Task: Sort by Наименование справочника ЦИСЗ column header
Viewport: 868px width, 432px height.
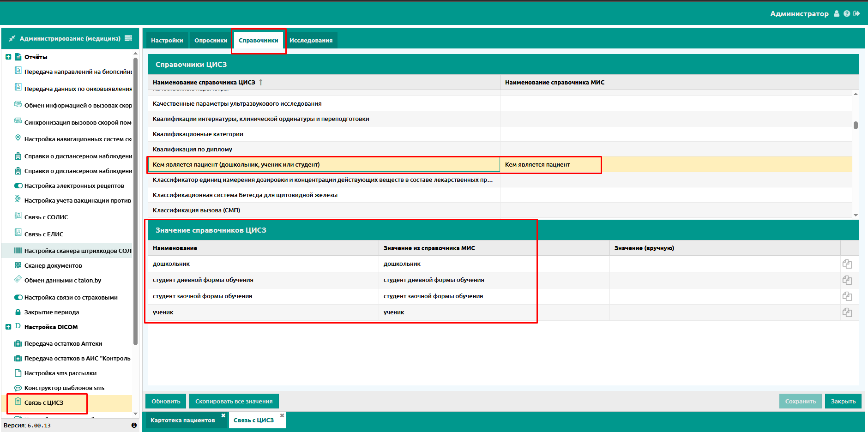Action: pyautogui.click(x=204, y=82)
